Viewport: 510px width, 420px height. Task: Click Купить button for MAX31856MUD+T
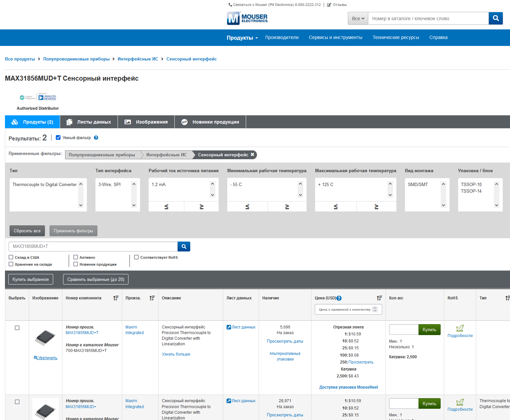coord(429,330)
